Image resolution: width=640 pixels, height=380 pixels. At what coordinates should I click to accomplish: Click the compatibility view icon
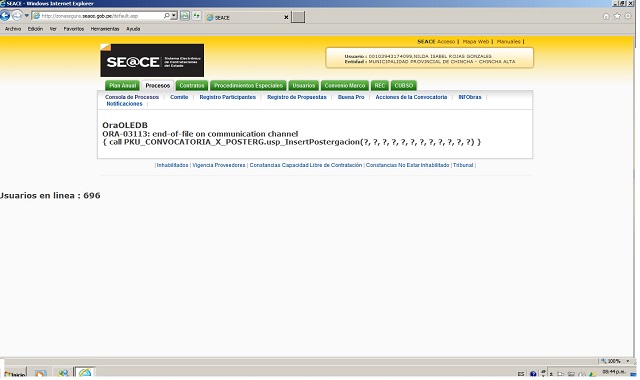coord(185,16)
